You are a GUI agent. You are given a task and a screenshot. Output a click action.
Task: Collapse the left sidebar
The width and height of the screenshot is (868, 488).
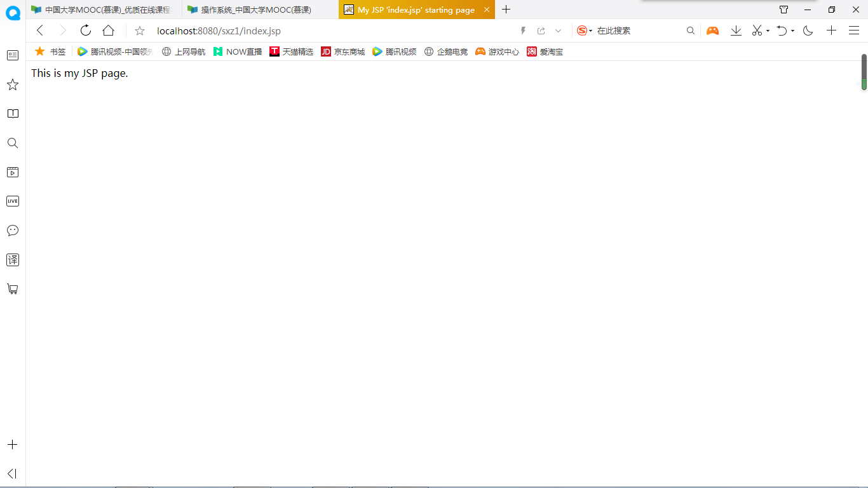[x=12, y=473]
